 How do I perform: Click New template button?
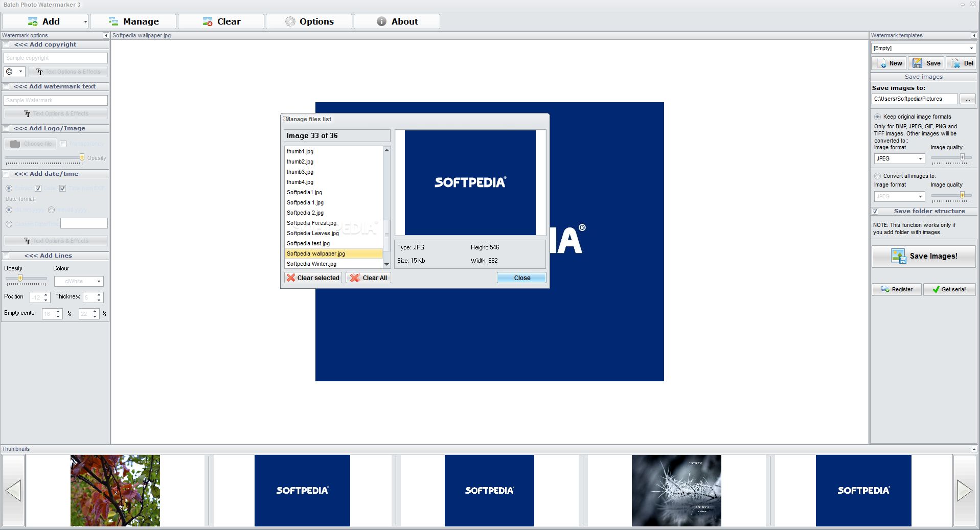click(889, 63)
